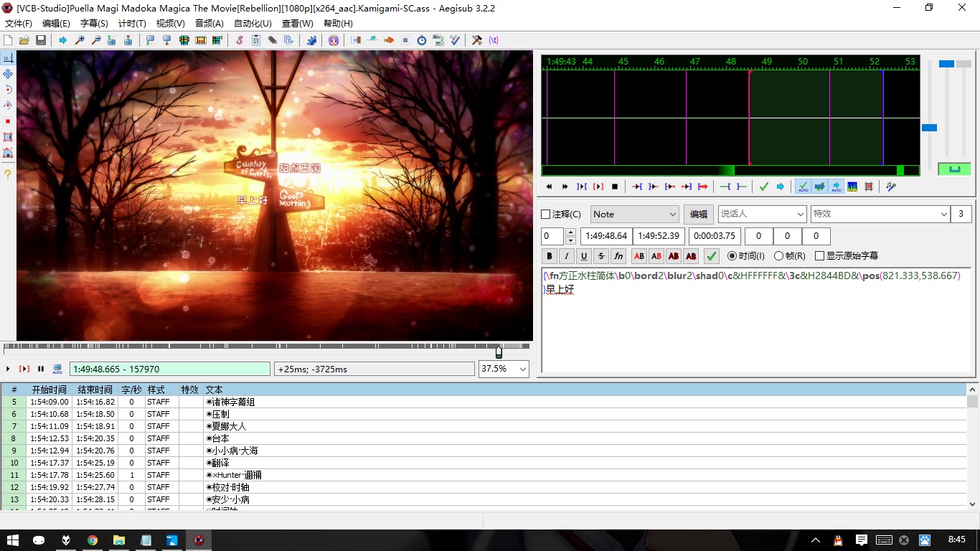Click the 1:49:48.64 start time field

[606, 236]
